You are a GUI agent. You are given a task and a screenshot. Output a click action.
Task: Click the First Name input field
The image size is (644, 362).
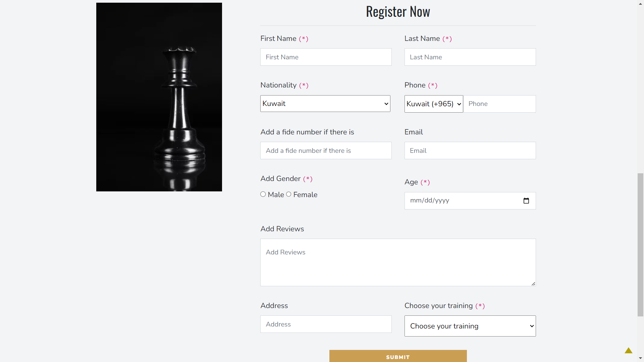pos(326,57)
